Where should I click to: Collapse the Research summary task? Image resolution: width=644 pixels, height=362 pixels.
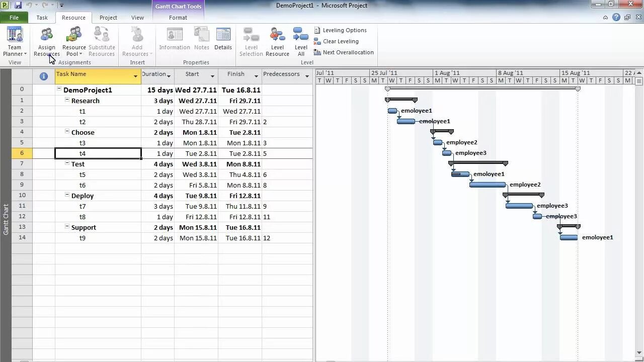(66, 100)
